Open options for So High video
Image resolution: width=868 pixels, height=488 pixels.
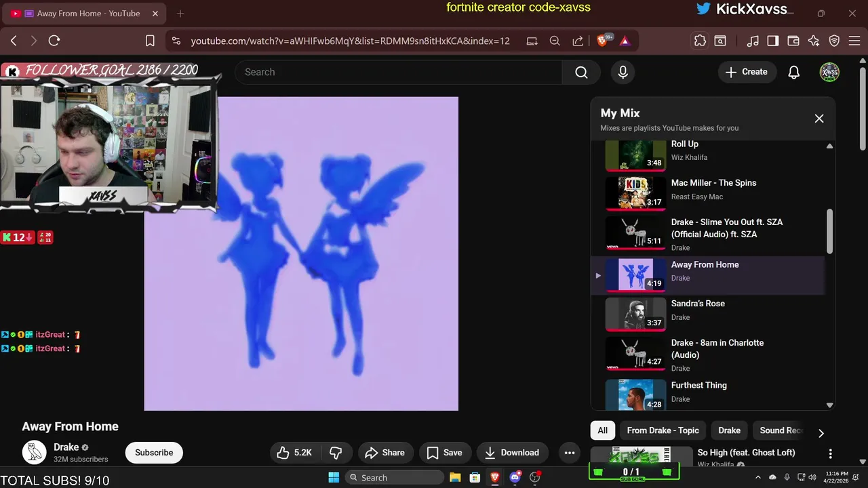(830, 453)
